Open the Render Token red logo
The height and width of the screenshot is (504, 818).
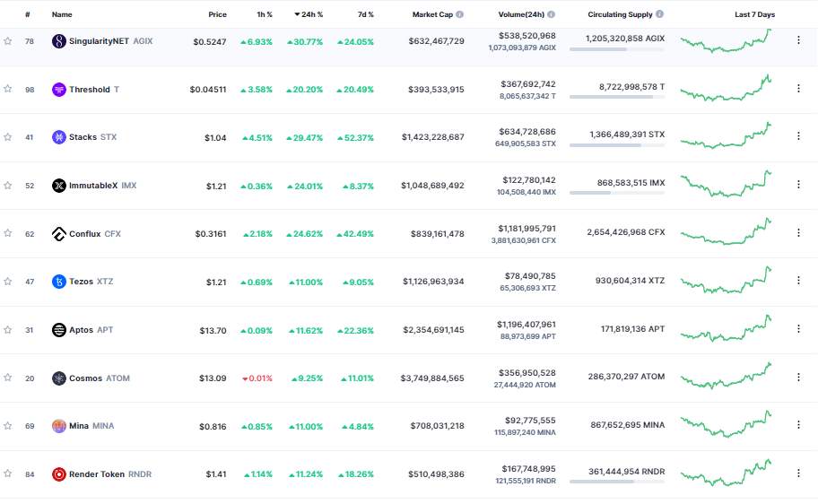[59, 474]
